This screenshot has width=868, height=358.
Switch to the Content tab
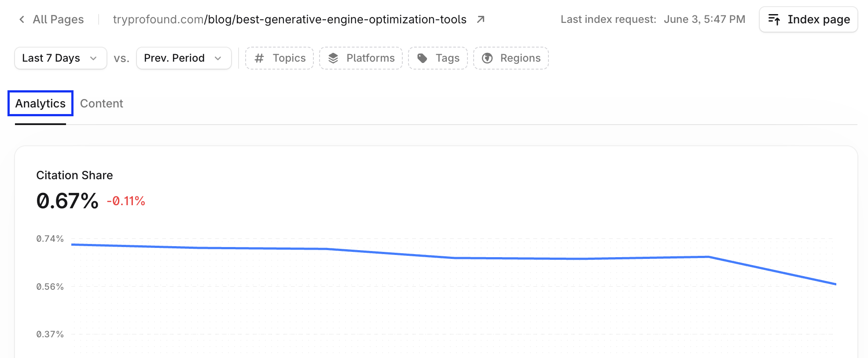(x=102, y=103)
